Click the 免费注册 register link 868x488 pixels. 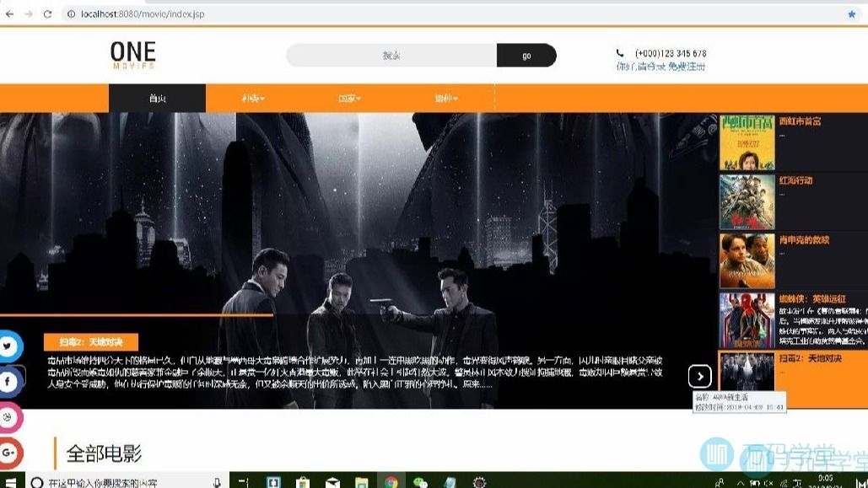pyautogui.click(x=687, y=67)
